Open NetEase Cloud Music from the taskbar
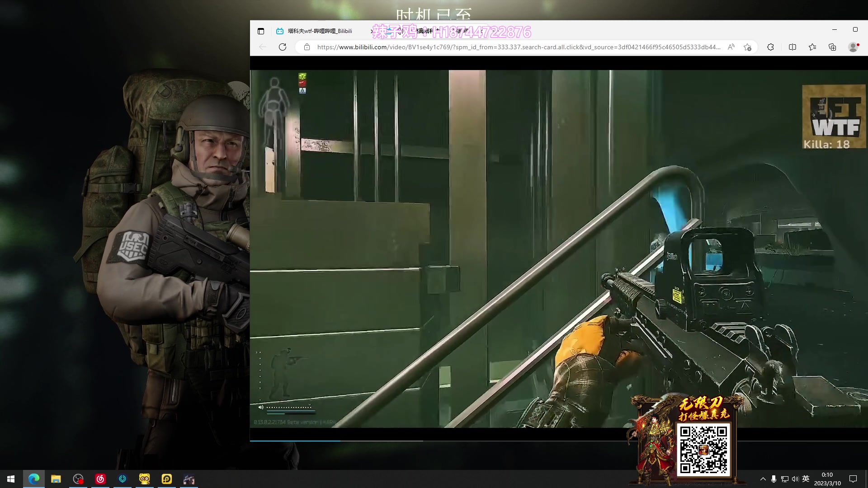 coord(100,479)
